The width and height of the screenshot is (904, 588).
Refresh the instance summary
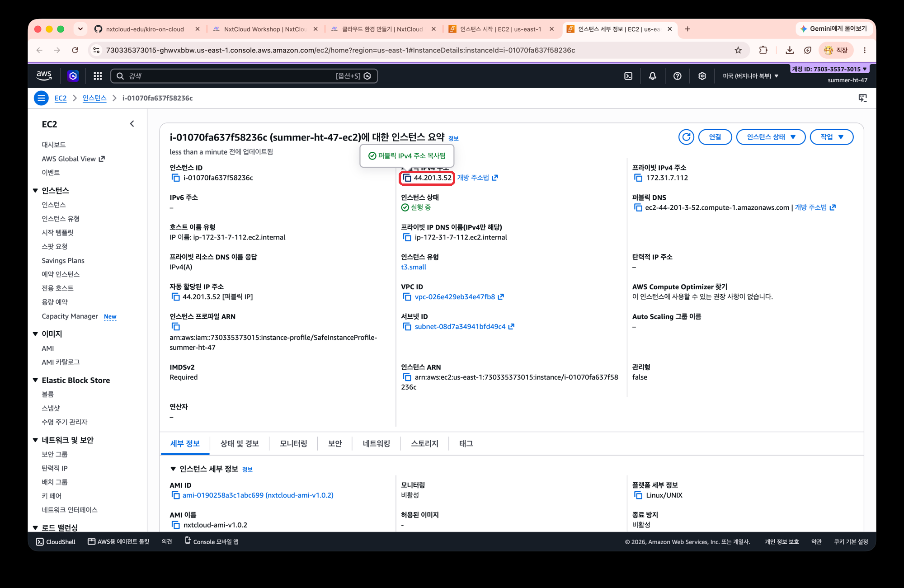(686, 137)
